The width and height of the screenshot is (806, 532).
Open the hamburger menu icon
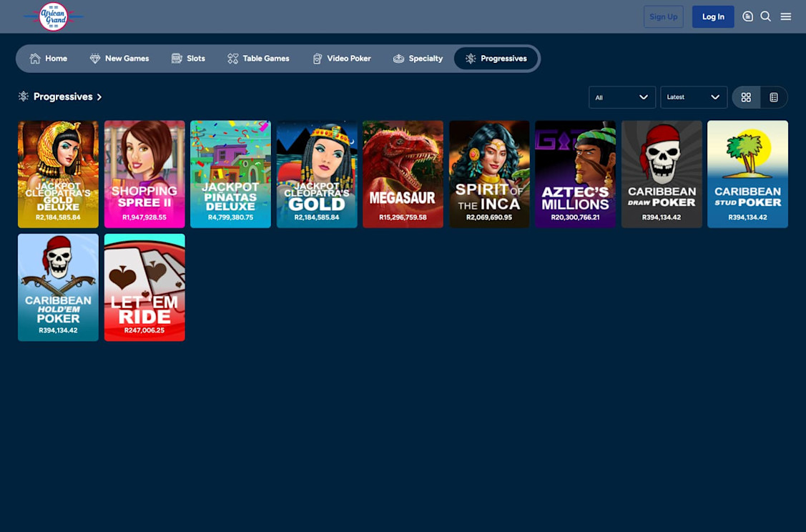785,16
